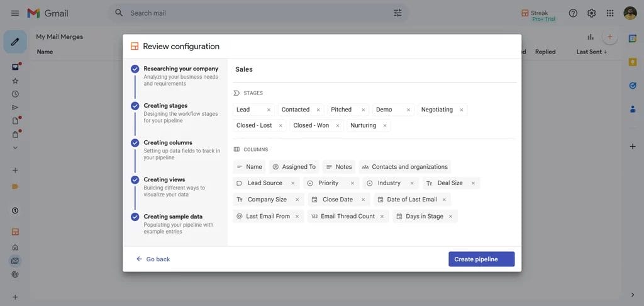
Task: Remove the Lead Source column
Action: tap(293, 183)
